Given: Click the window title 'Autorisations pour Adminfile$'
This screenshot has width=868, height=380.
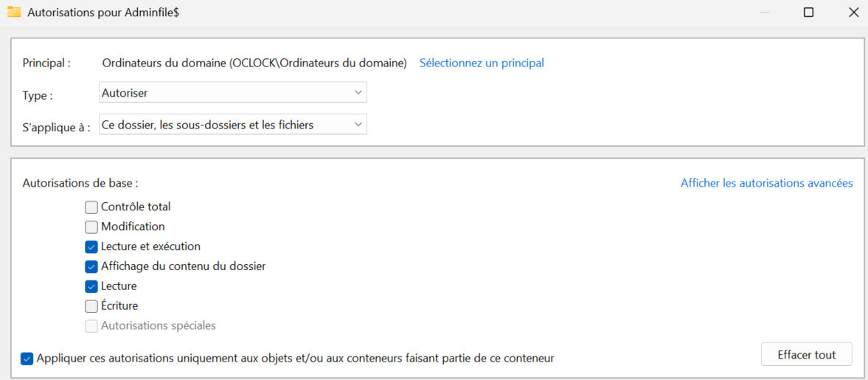Looking at the screenshot, I should 104,12.
